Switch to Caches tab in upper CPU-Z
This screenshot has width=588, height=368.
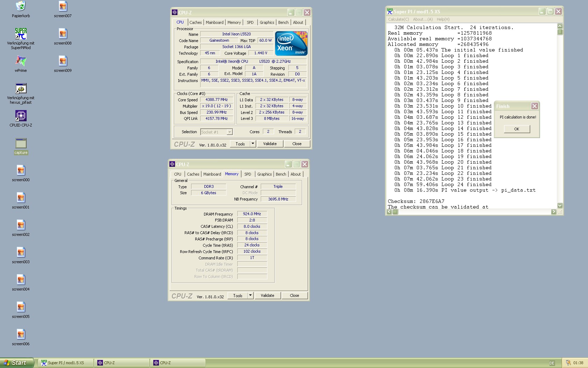pos(196,22)
